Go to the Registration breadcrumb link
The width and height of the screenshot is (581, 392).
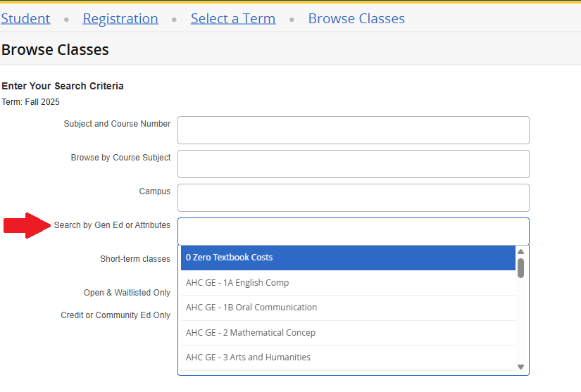120,19
